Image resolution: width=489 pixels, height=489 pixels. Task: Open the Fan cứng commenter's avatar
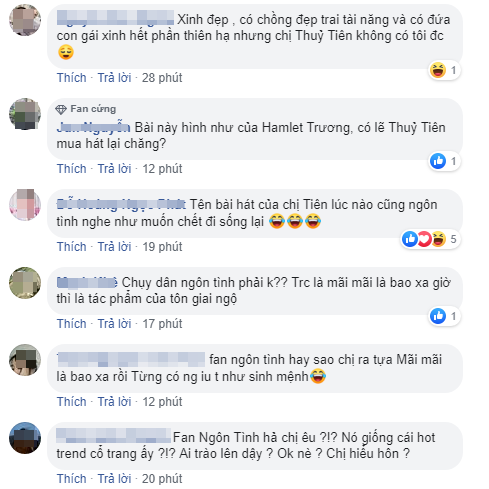25,114
